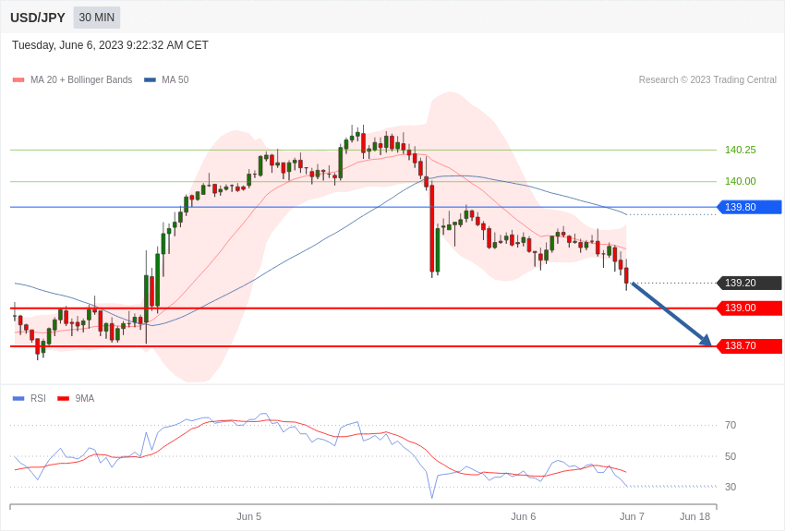Click the MA 50 legend label
785x532 pixels.
[x=175, y=79]
